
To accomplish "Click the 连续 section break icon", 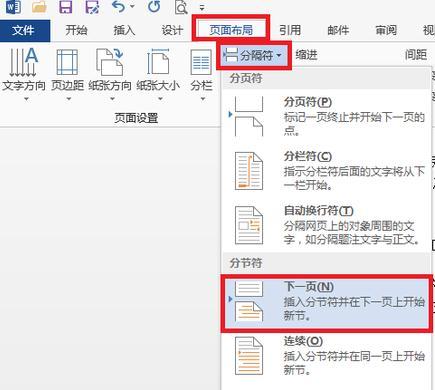I will coord(249,356).
